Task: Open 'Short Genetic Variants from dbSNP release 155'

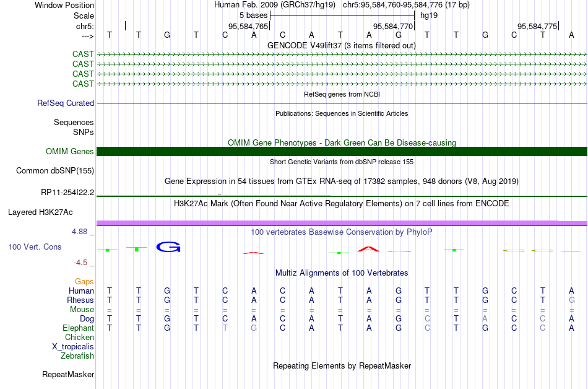Action: click(342, 162)
